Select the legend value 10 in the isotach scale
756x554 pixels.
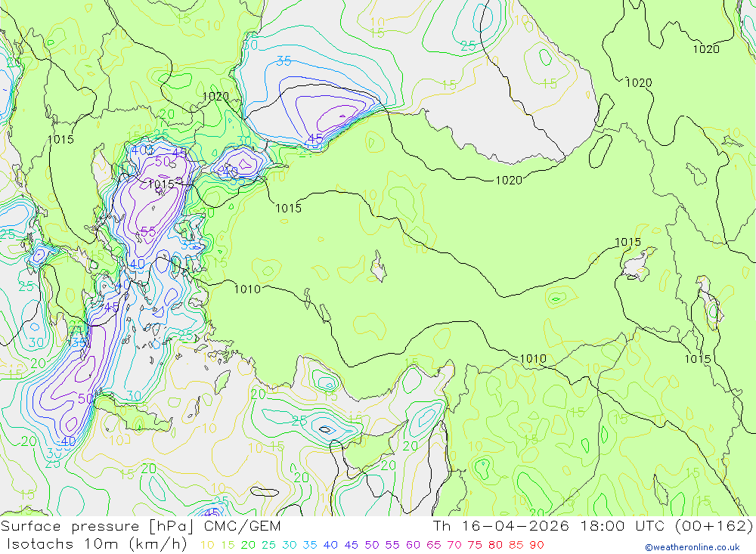[x=207, y=546]
